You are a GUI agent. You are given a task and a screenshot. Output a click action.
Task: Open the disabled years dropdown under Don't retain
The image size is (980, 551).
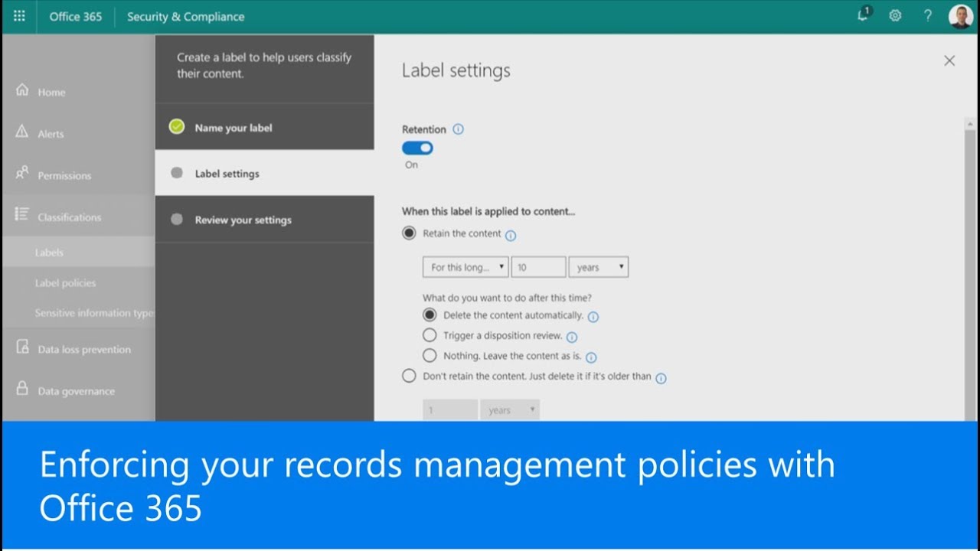(x=510, y=410)
